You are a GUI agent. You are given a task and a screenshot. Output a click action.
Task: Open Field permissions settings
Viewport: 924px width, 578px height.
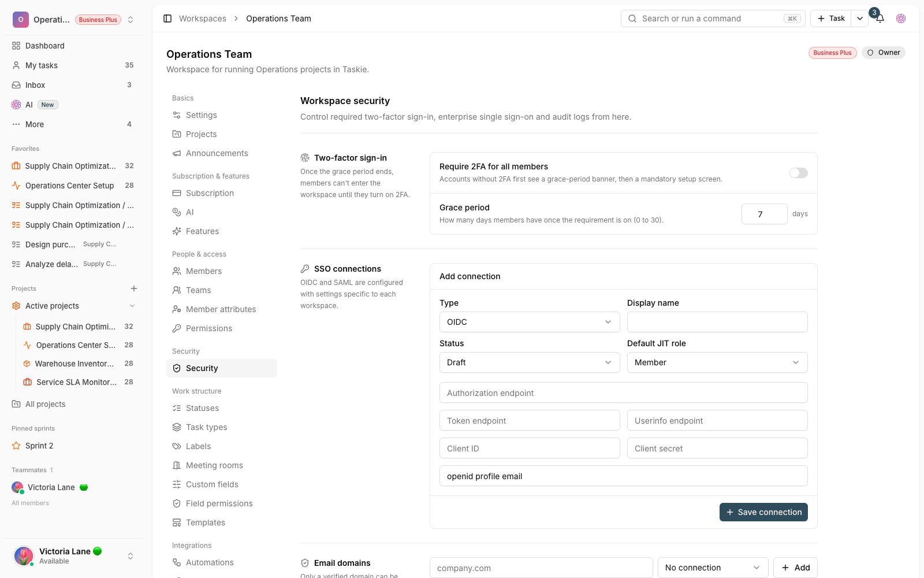point(222,503)
